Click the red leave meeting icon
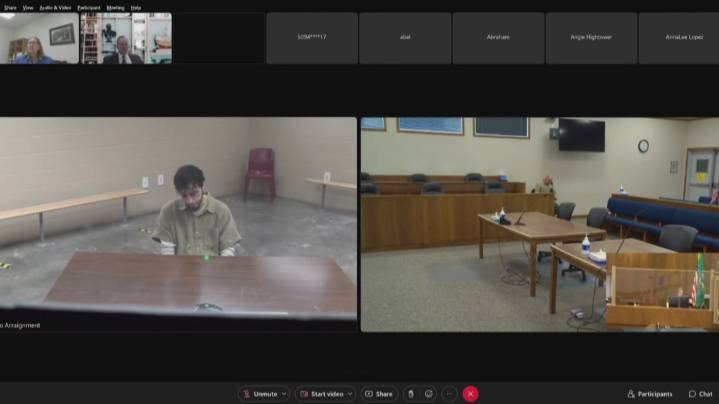 pos(471,394)
